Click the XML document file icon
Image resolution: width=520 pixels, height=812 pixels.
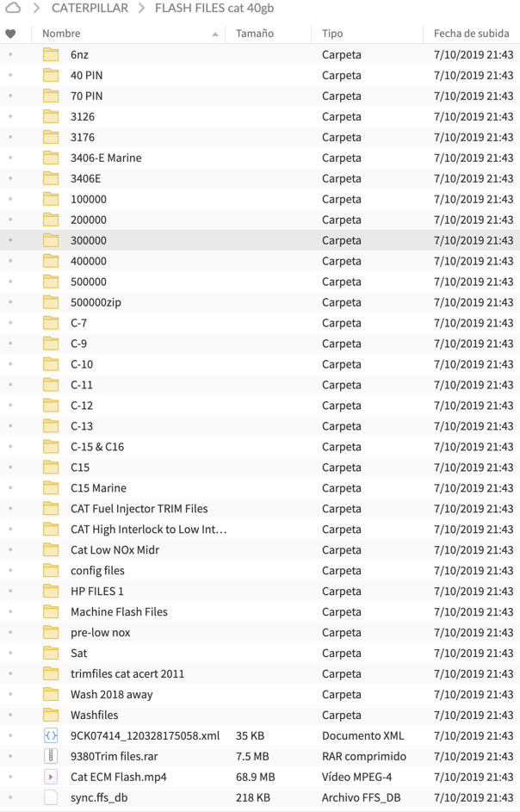pos(51,736)
